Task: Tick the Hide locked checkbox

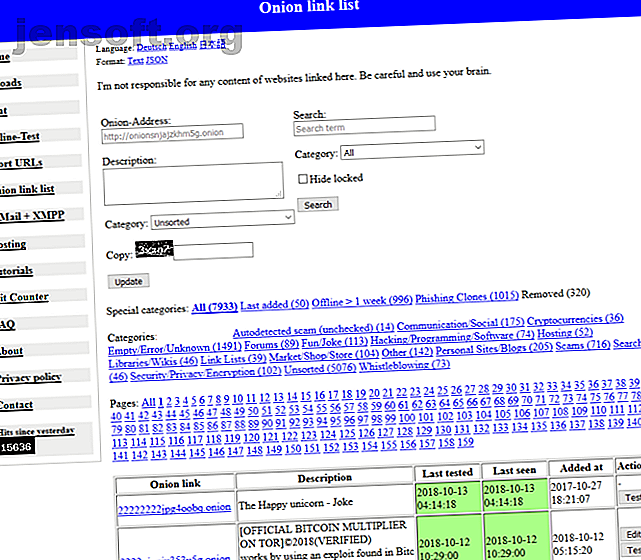Action: coord(303,179)
